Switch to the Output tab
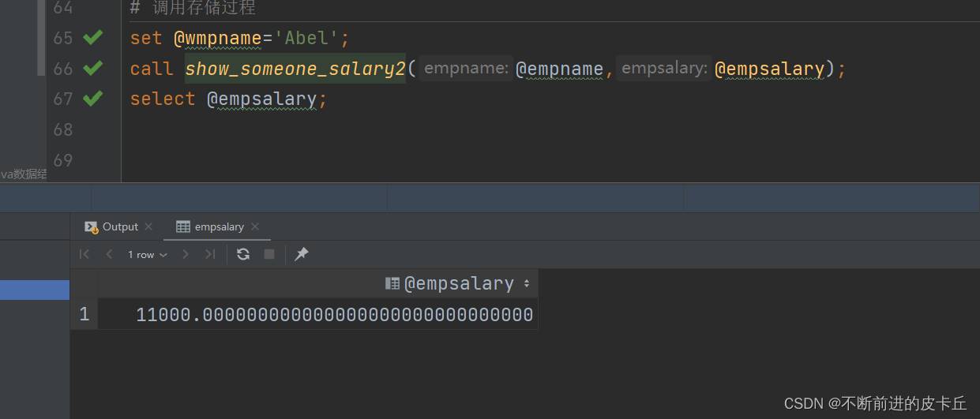Screen dimensions: 980x419 (x=119, y=226)
